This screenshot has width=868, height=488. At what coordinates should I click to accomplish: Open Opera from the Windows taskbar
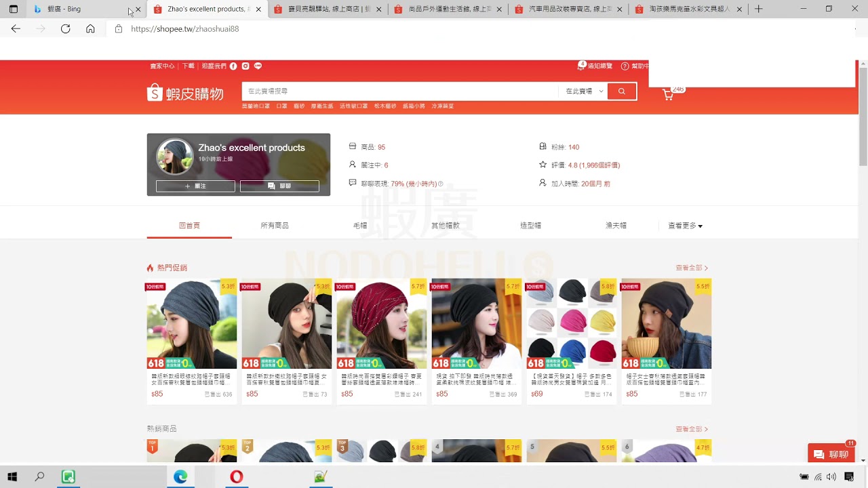coord(236,477)
